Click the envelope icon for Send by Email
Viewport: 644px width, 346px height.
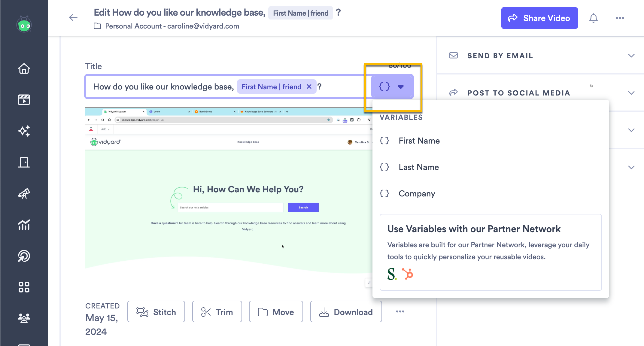(x=454, y=55)
